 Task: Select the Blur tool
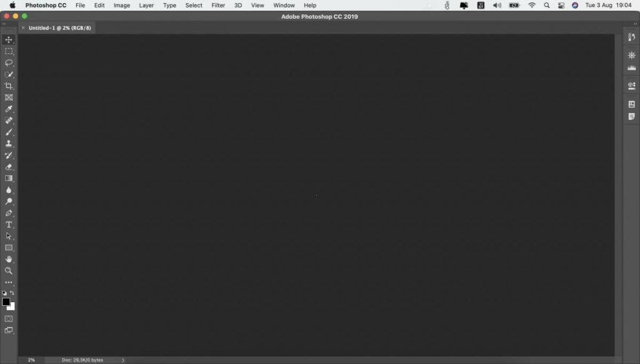coord(9,190)
